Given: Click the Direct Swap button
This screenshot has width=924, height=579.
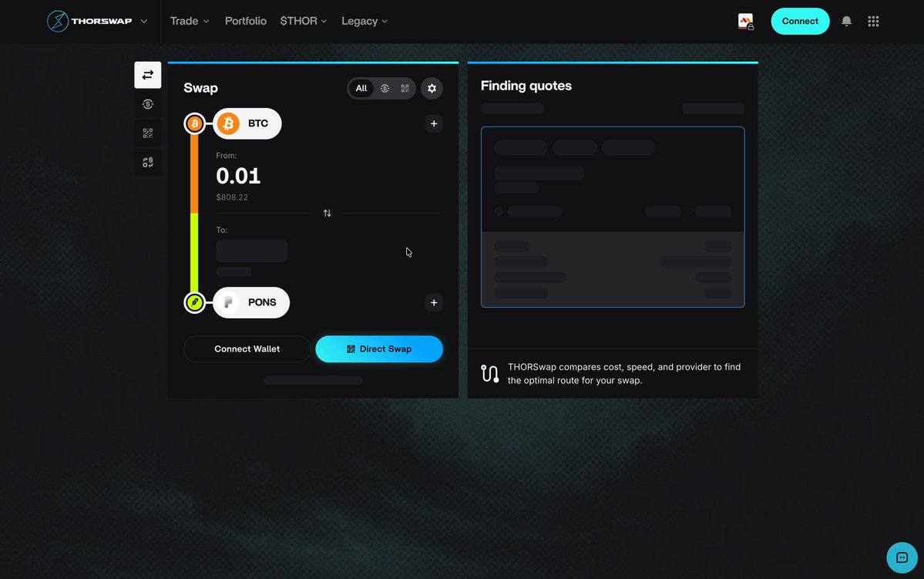Looking at the screenshot, I should pos(379,349).
